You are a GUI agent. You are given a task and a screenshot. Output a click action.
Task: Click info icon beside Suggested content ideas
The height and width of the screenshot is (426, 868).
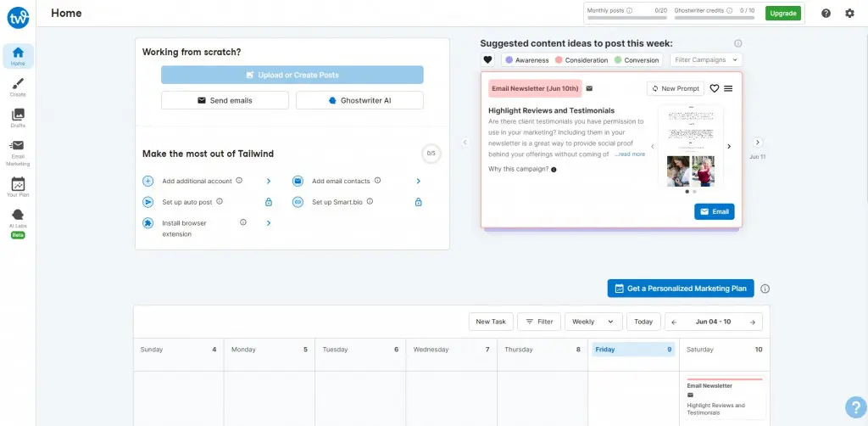[x=738, y=43]
